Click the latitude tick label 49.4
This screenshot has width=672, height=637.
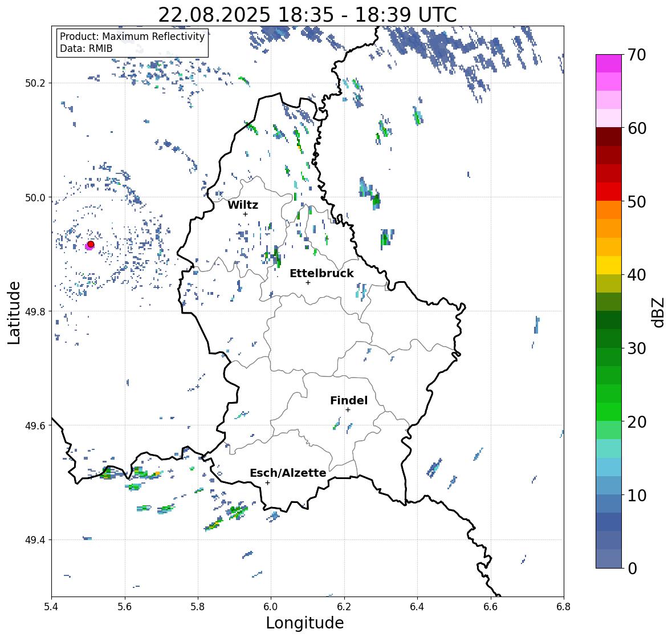tap(35, 540)
